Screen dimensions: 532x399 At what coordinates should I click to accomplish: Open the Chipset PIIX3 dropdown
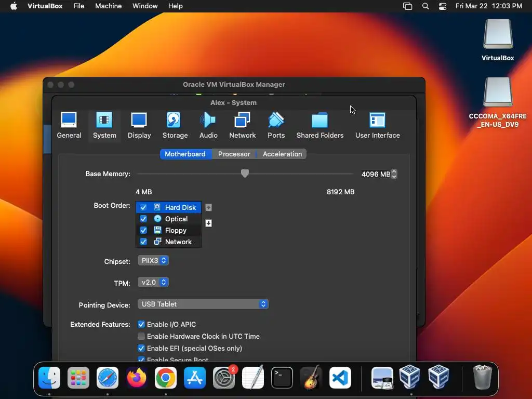153,261
